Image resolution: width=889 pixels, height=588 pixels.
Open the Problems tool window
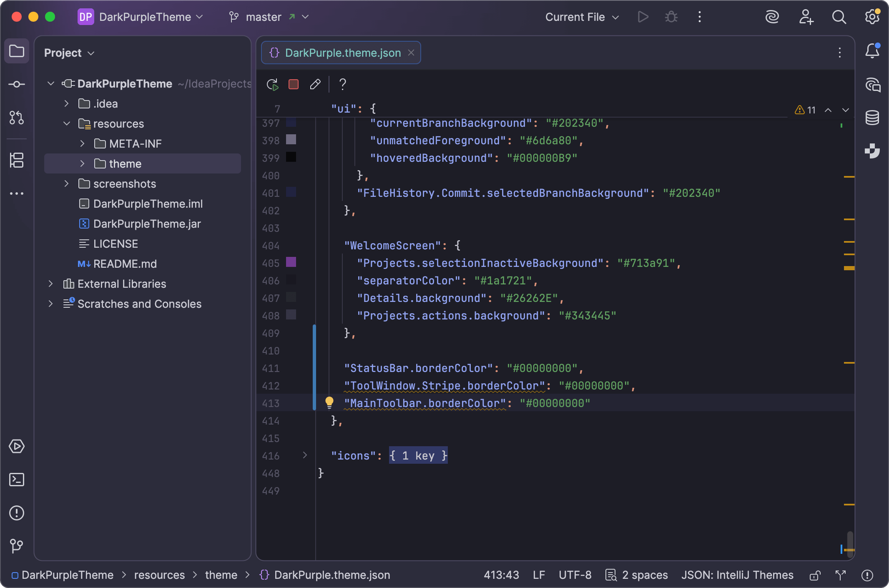pos(17,513)
